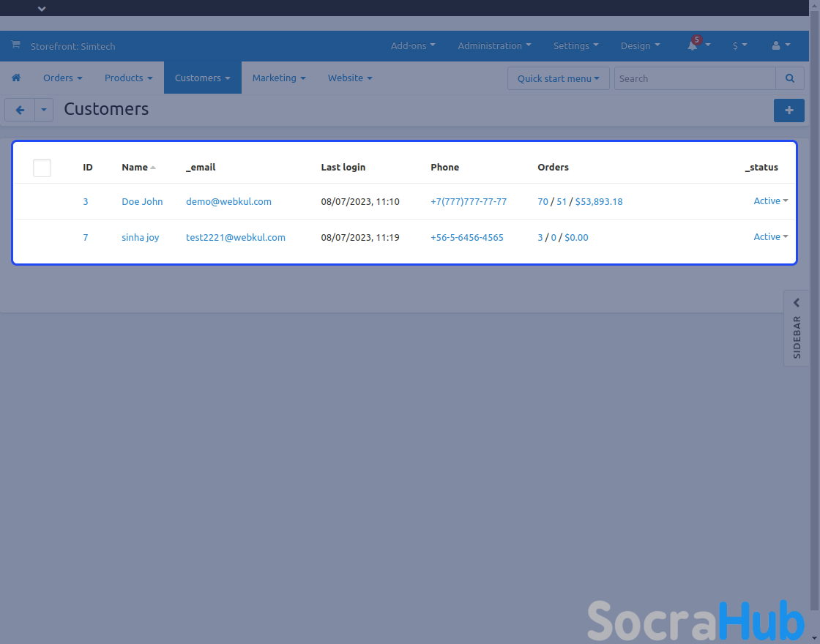Open the notifications bell
Image resolution: width=820 pixels, height=644 pixels.
[x=693, y=46]
